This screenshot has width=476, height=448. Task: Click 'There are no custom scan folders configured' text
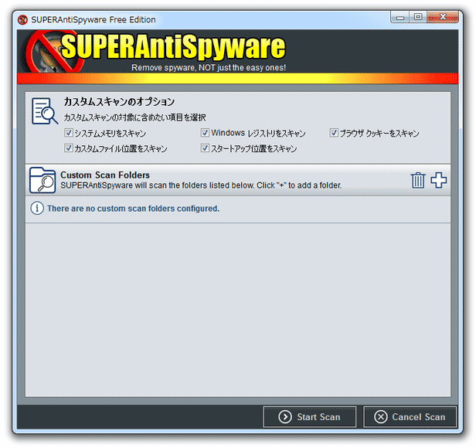(133, 209)
